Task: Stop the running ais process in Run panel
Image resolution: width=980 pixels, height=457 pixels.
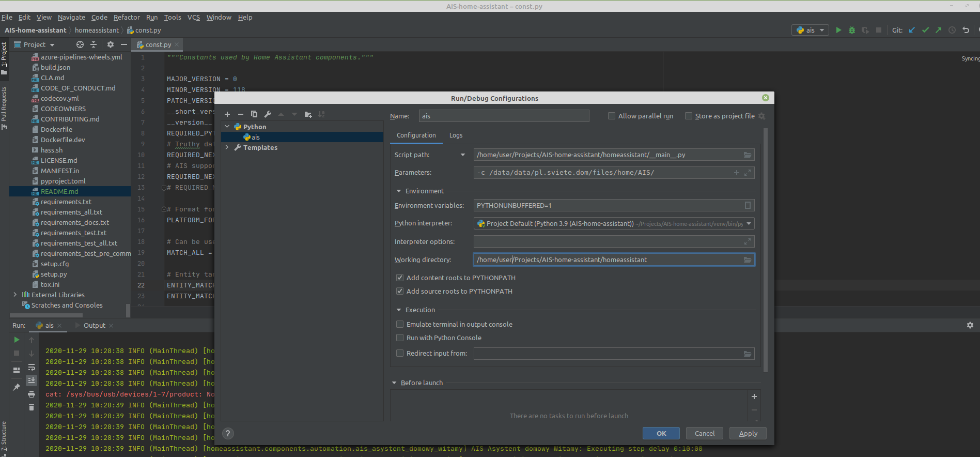Action: tap(17, 353)
